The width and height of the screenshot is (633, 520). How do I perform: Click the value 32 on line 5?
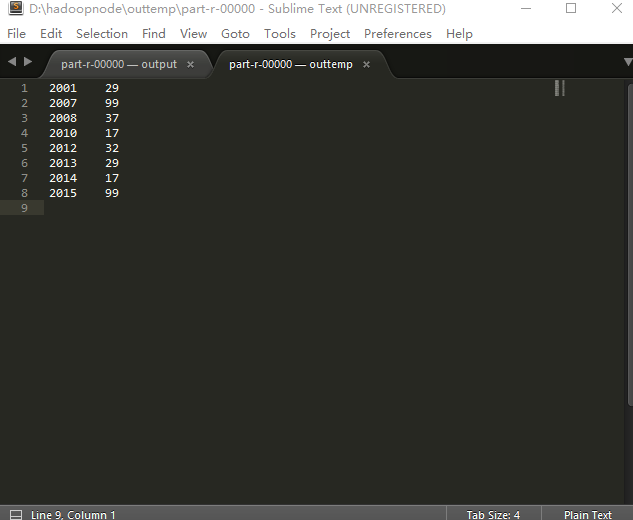[112, 148]
